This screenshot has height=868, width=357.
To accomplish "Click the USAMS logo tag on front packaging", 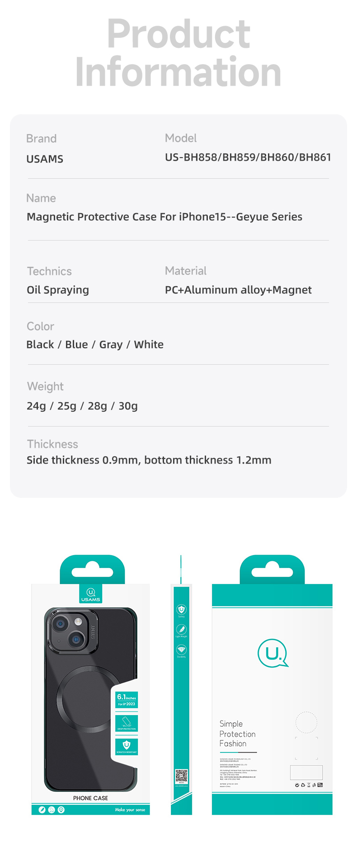I will [x=91, y=593].
